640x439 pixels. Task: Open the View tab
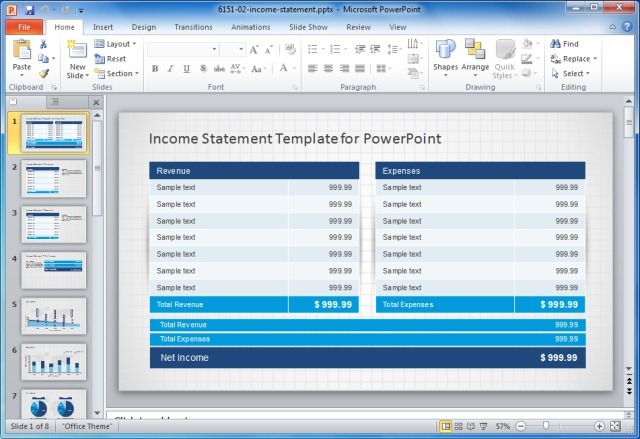[x=398, y=27]
